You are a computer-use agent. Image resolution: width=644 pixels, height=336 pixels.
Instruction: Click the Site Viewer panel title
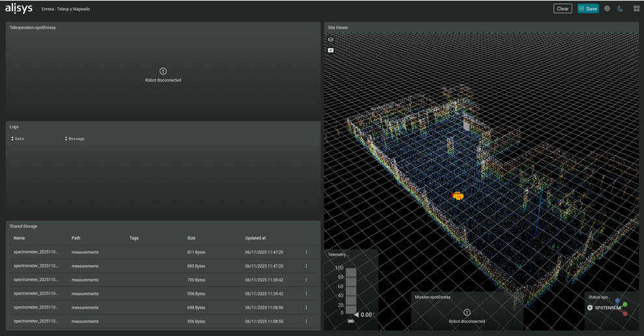click(338, 27)
